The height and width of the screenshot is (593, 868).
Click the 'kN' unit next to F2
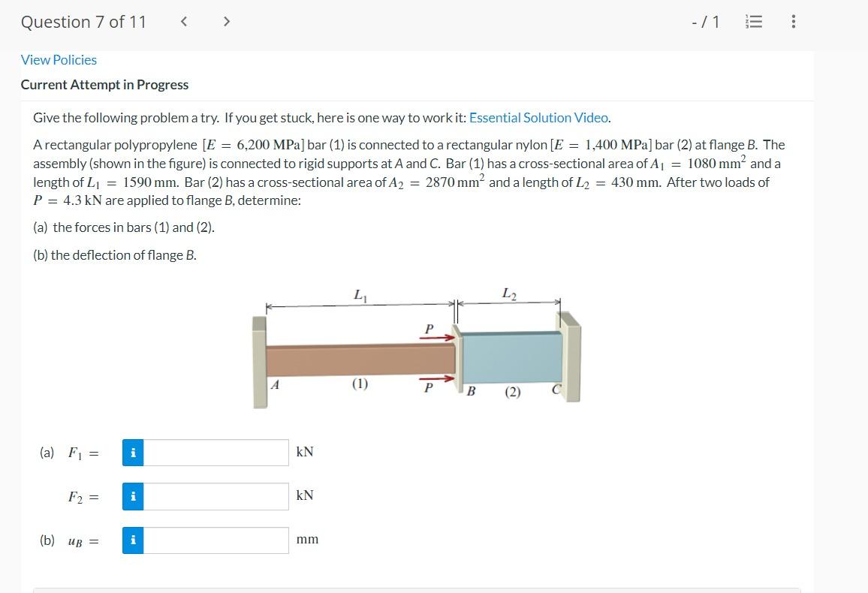305,495
